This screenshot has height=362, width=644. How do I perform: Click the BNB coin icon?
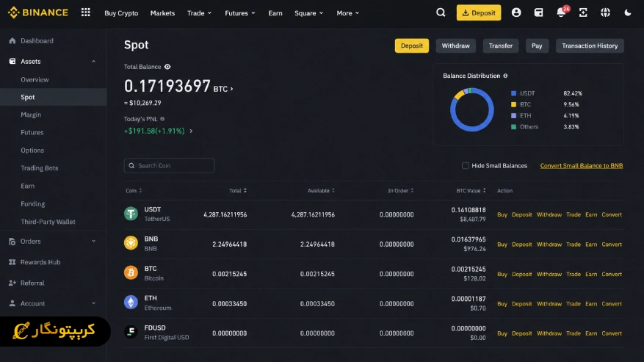pyautogui.click(x=131, y=243)
